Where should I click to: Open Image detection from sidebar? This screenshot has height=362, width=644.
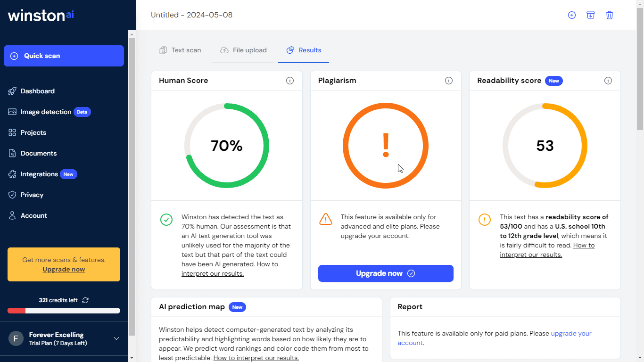coord(46,112)
